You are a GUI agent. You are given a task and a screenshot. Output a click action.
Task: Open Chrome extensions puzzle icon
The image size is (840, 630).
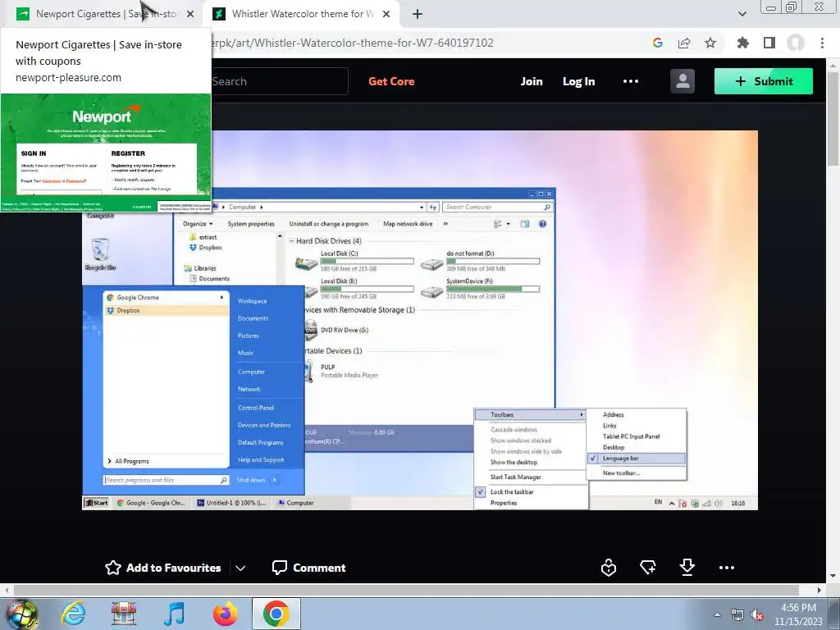tap(742, 43)
